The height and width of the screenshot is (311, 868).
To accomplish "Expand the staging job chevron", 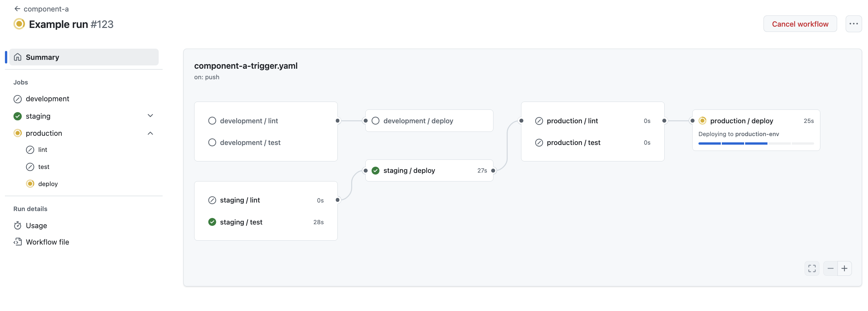I will 150,115.
